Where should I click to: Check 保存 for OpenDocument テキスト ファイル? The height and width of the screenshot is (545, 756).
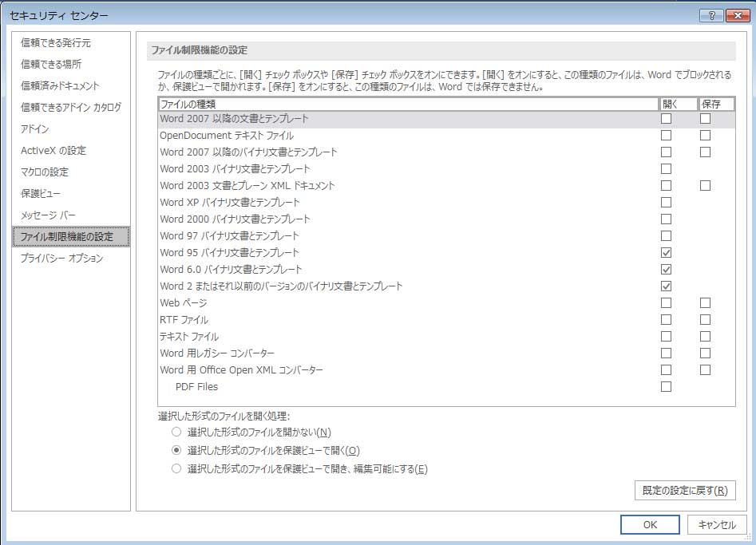(705, 136)
